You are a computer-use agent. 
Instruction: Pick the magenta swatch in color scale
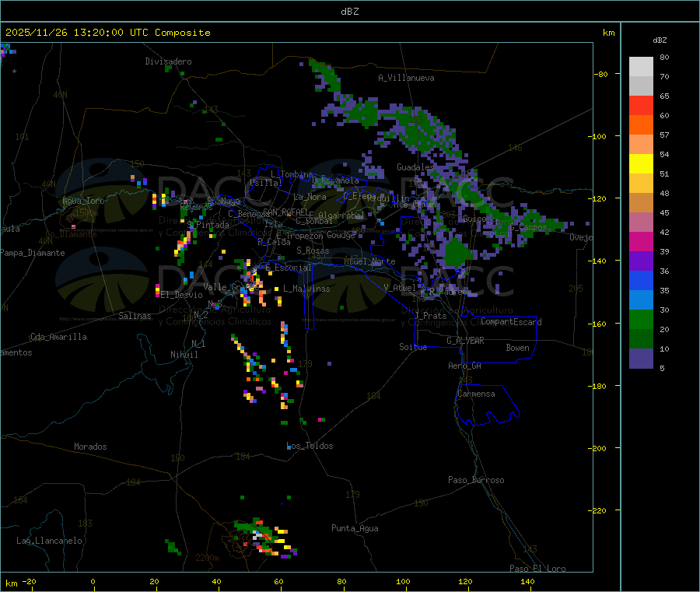click(x=641, y=241)
